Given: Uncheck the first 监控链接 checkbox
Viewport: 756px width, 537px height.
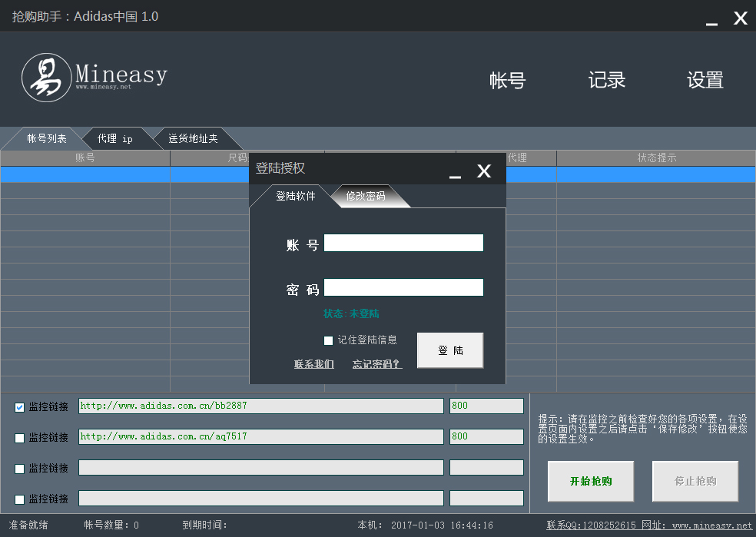Looking at the screenshot, I should tap(18, 406).
